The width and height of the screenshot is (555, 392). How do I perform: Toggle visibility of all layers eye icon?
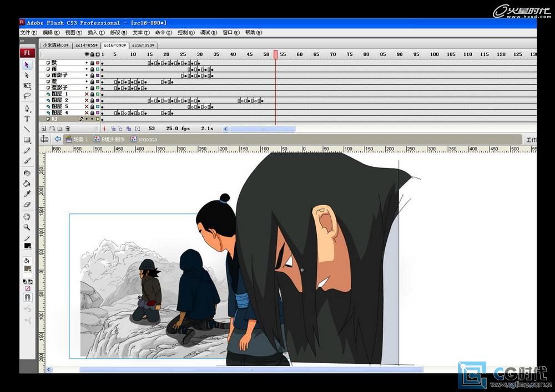87,54
